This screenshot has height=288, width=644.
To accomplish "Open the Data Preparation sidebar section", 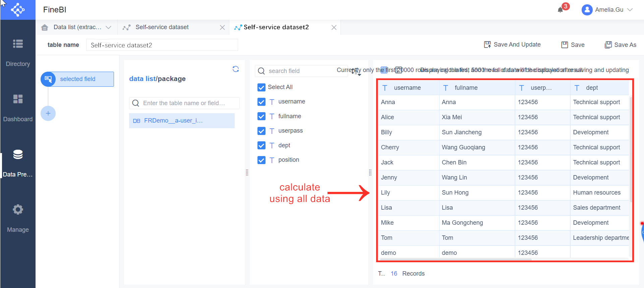I will click(x=18, y=163).
